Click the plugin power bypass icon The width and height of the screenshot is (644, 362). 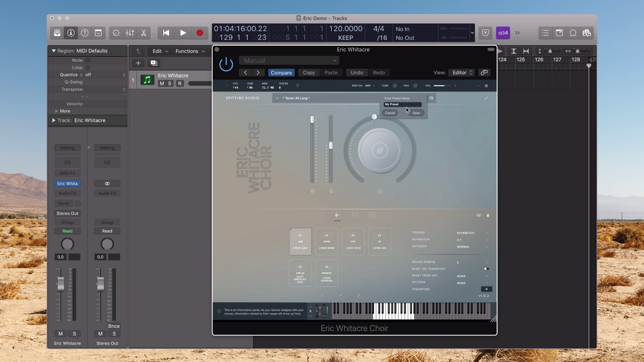coord(226,64)
